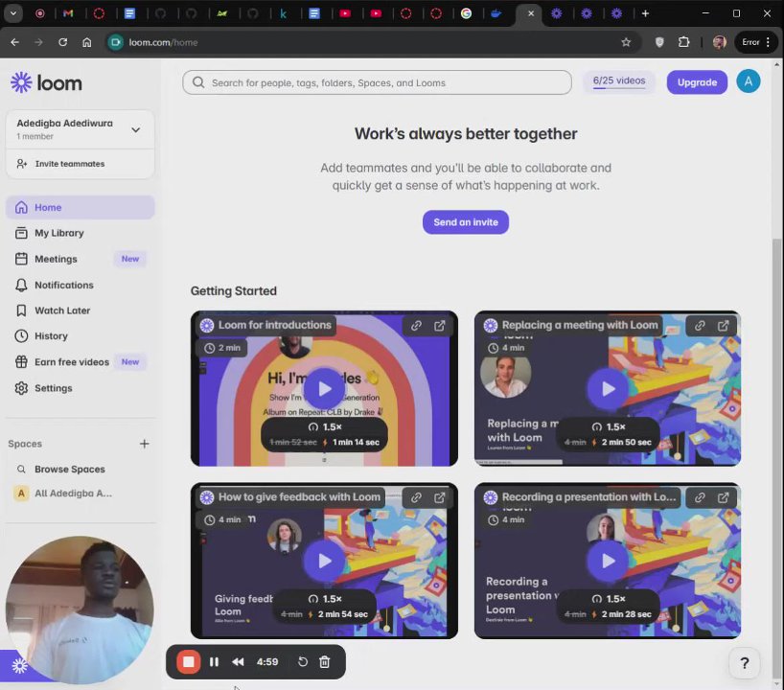The height and width of the screenshot is (690, 784).
Task: Select the 1.5x speed on Recording a presentation
Action: (x=609, y=599)
